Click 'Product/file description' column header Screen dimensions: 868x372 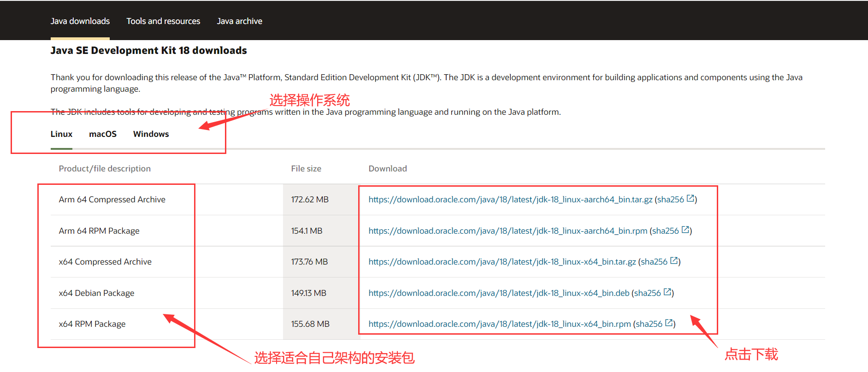[x=105, y=169]
